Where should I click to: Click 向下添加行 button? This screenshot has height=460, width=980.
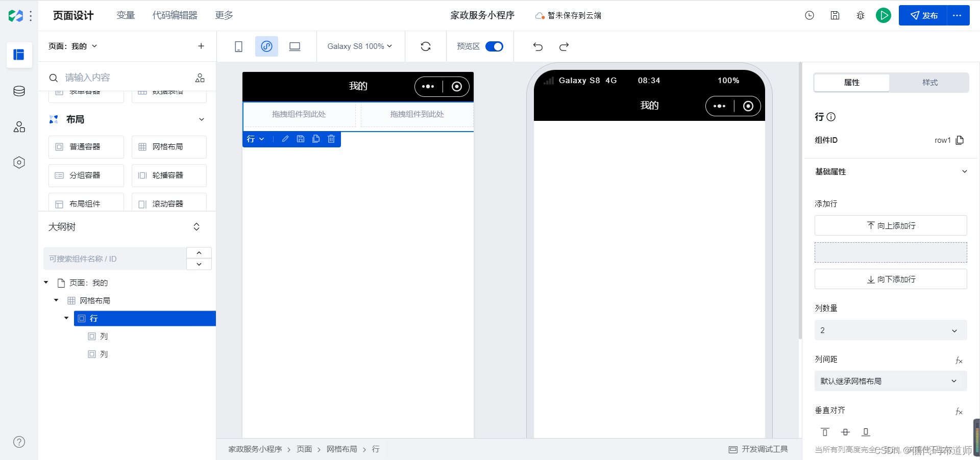point(891,279)
